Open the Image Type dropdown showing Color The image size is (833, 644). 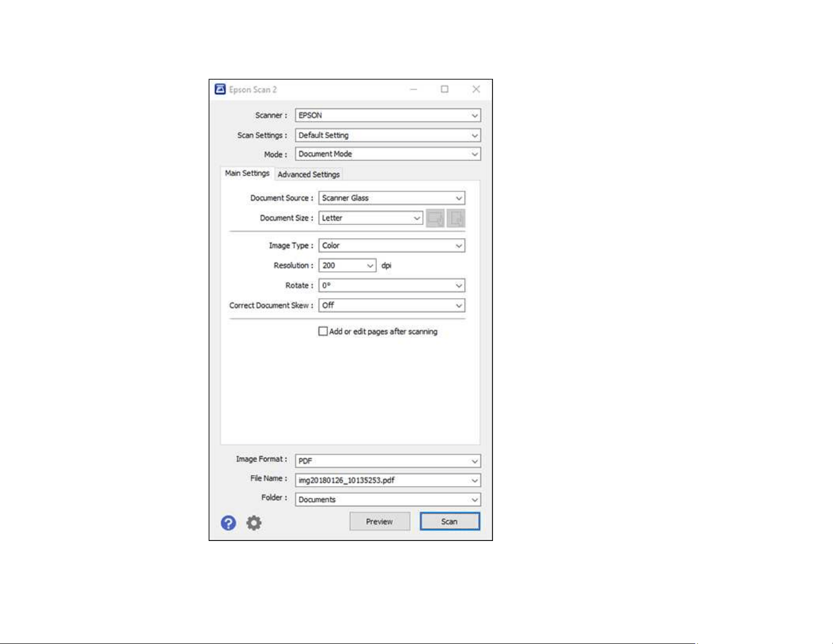coord(392,246)
